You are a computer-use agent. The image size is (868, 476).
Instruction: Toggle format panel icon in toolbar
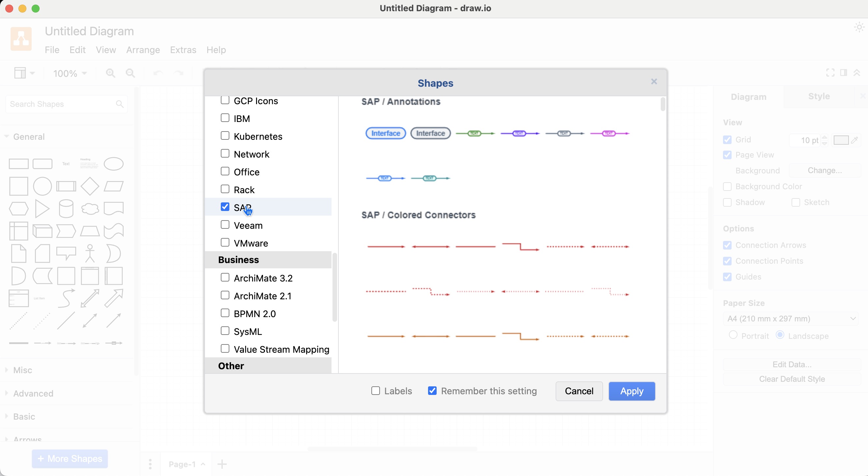pyautogui.click(x=843, y=73)
